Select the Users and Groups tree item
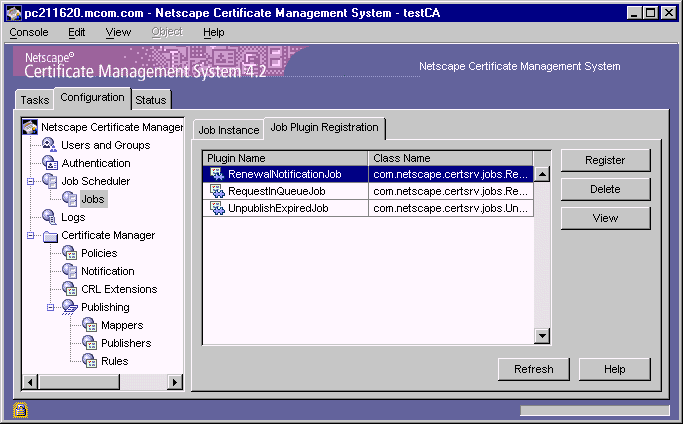Viewport: 683px width, 424px height. coord(105,145)
